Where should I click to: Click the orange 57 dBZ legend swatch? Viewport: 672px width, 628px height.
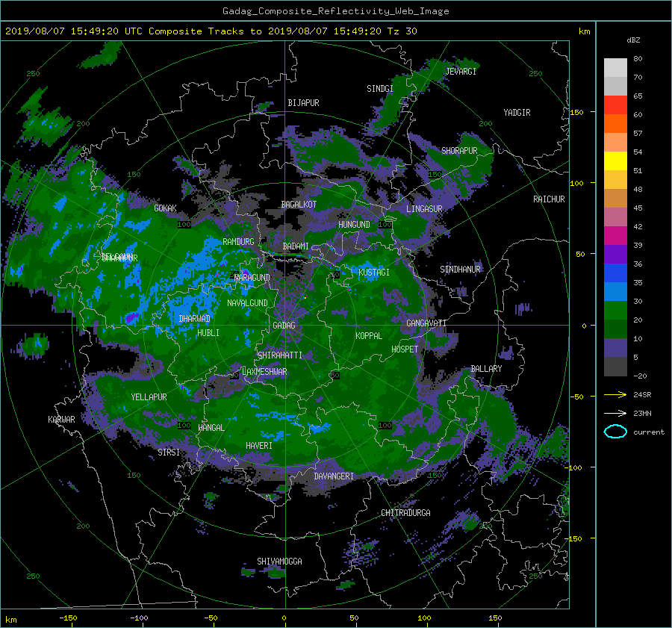point(615,124)
